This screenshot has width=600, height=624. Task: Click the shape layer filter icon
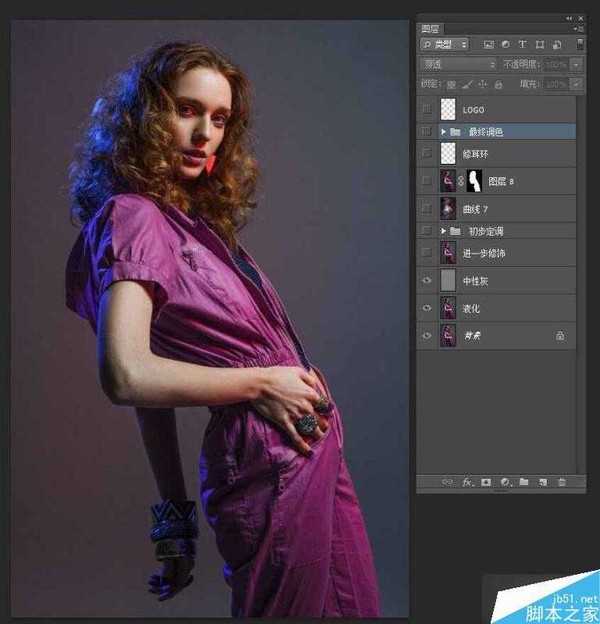pyautogui.click(x=540, y=44)
